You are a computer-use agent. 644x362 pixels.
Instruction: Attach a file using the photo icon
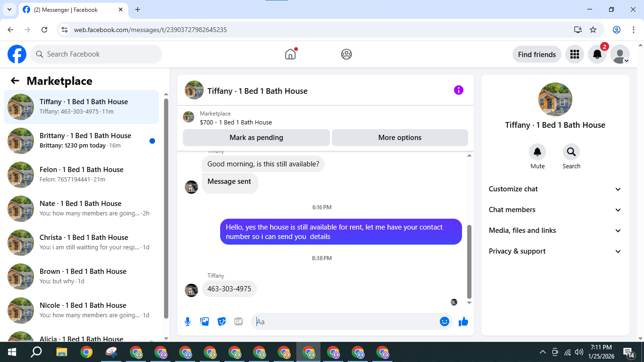(205, 321)
